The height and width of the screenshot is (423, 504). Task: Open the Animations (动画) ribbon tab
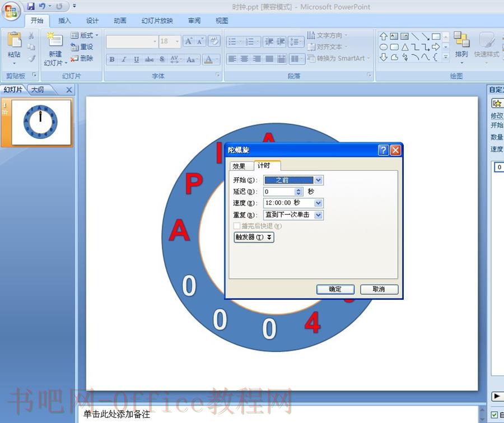[x=120, y=21]
